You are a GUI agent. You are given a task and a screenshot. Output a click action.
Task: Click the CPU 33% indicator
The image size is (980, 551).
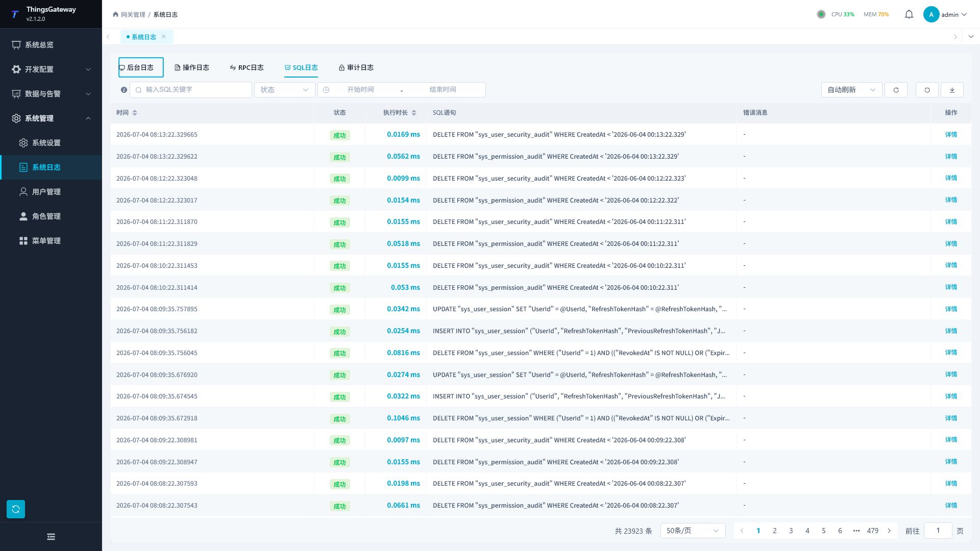[843, 14]
